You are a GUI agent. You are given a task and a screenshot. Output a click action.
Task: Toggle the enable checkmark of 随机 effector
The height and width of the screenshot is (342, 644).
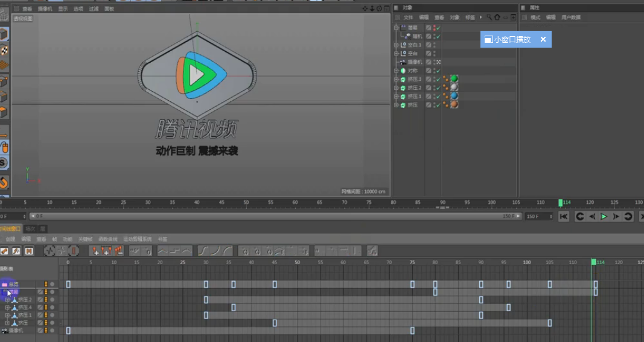[438, 36]
